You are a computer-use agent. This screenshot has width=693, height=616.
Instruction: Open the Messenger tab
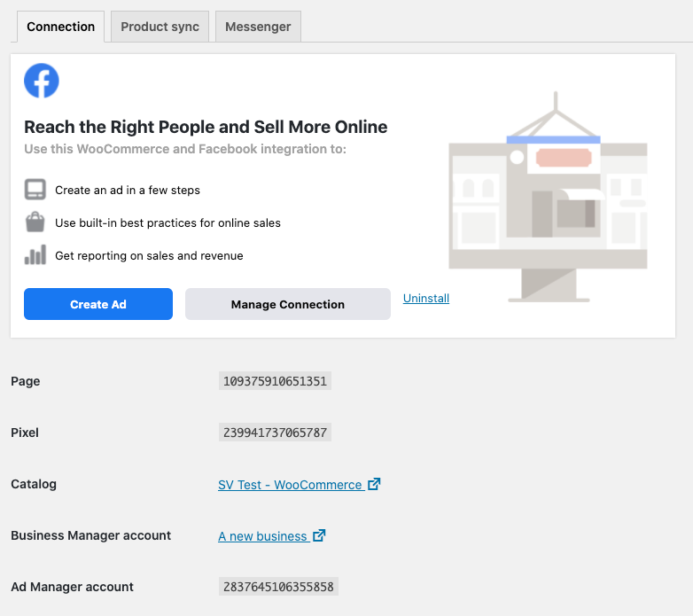tap(258, 27)
